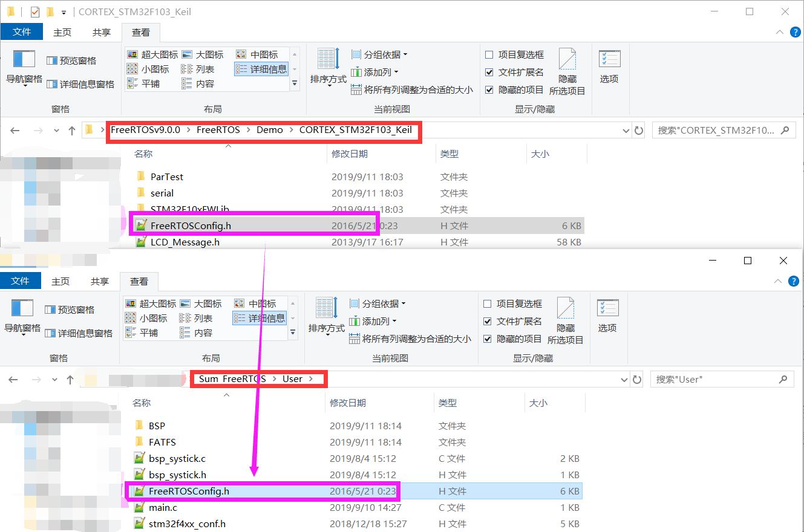The width and height of the screenshot is (804, 532).
Task: Select ParTest folder in upper window
Action: [358, 177]
